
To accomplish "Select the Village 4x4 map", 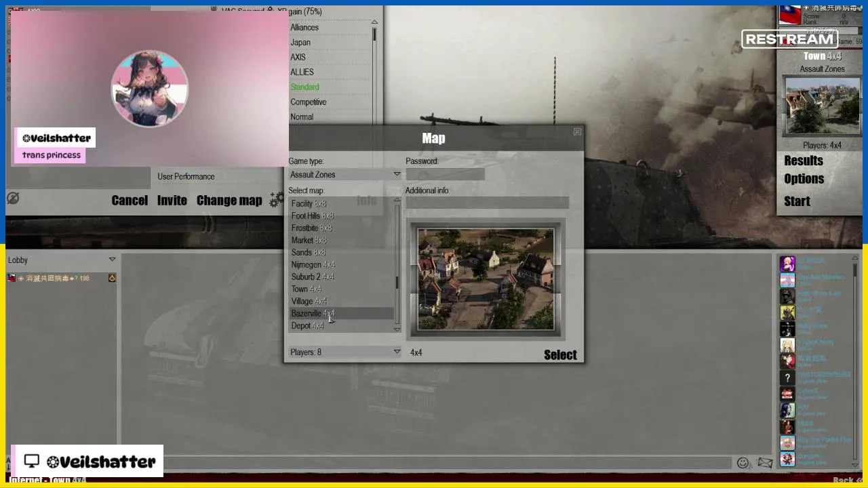I will pyautogui.click(x=341, y=301).
